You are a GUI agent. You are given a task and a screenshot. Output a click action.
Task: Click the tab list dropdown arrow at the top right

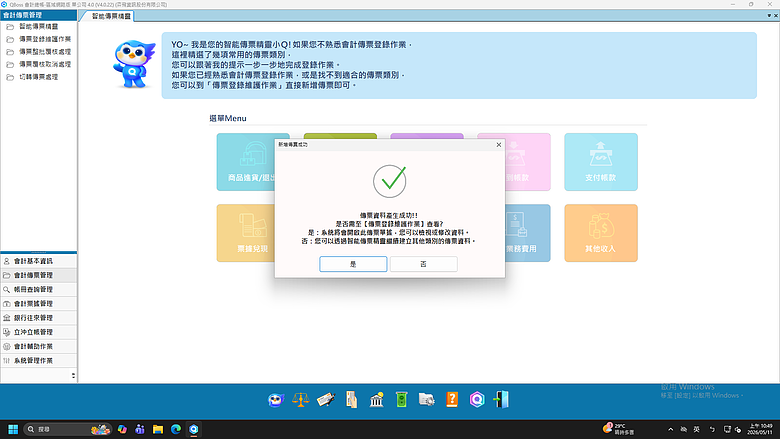pos(769,16)
